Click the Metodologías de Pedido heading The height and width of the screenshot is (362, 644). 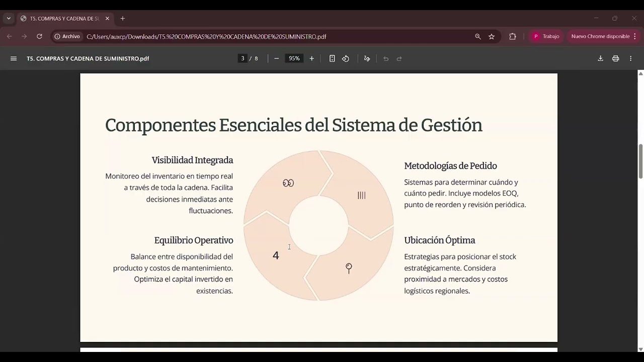[450, 166]
